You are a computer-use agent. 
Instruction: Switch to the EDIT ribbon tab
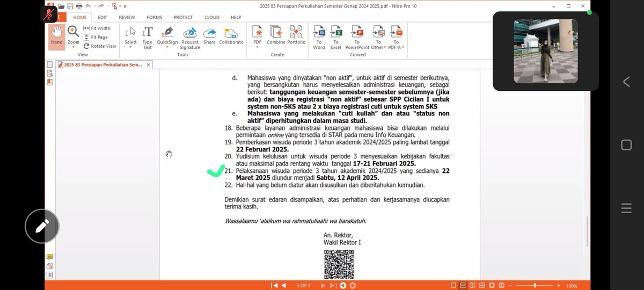[103, 17]
